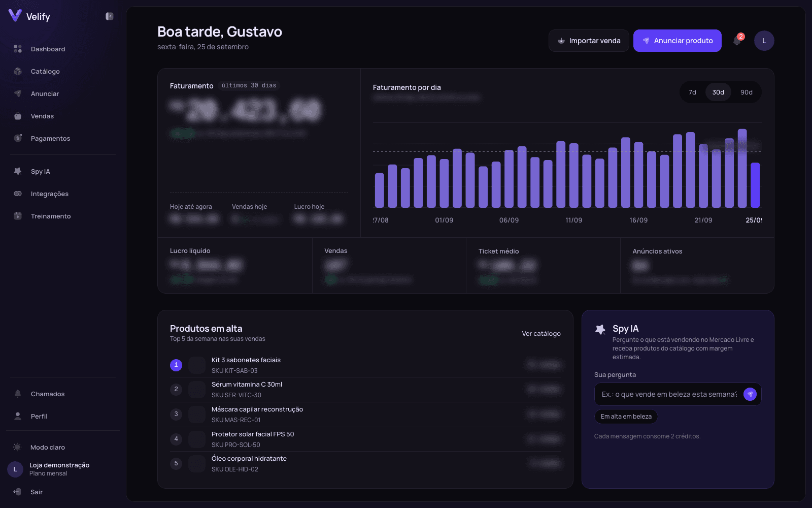
Task: Open Ver catálogo link
Action: tap(541, 333)
